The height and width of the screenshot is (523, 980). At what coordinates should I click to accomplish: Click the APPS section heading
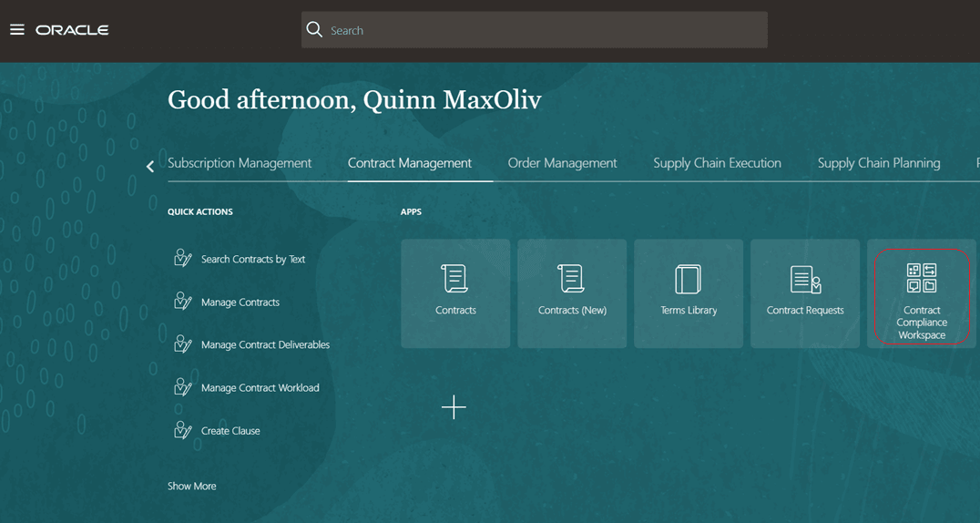coord(412,211)
